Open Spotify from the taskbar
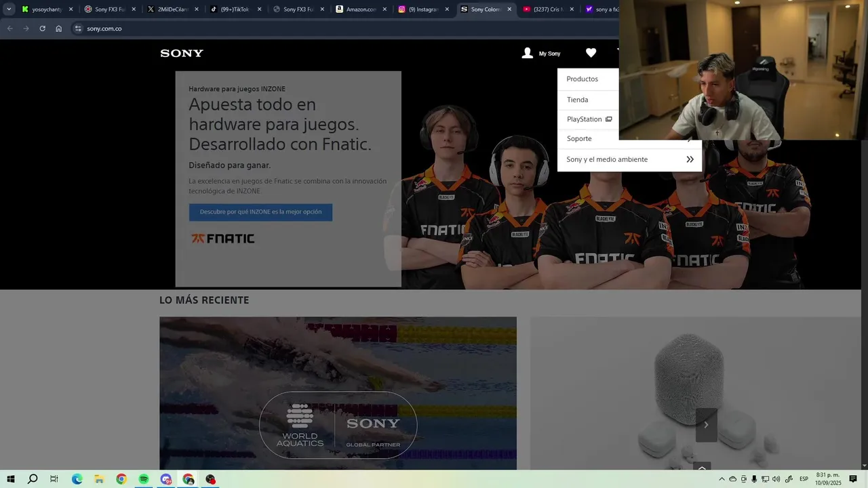Screen dimensions: 868x488 click(144, 479)
